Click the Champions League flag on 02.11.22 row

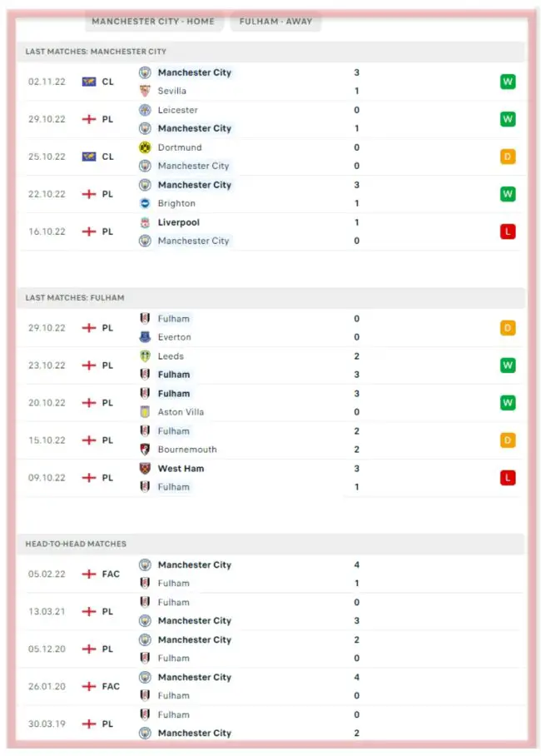(x=89, y=82)
